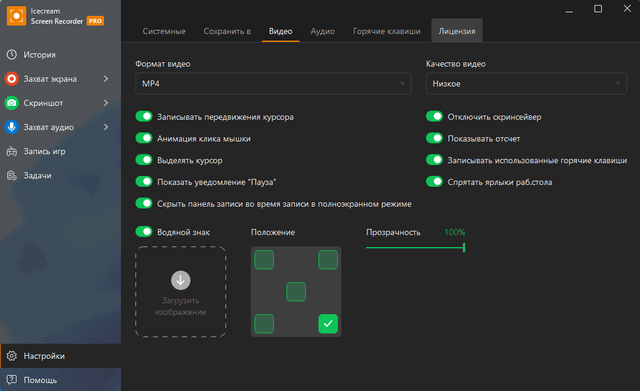The height and width of the screenshot is (391, 640).
Task: Select top-right watermark position
Action: [x=328, y=260]
